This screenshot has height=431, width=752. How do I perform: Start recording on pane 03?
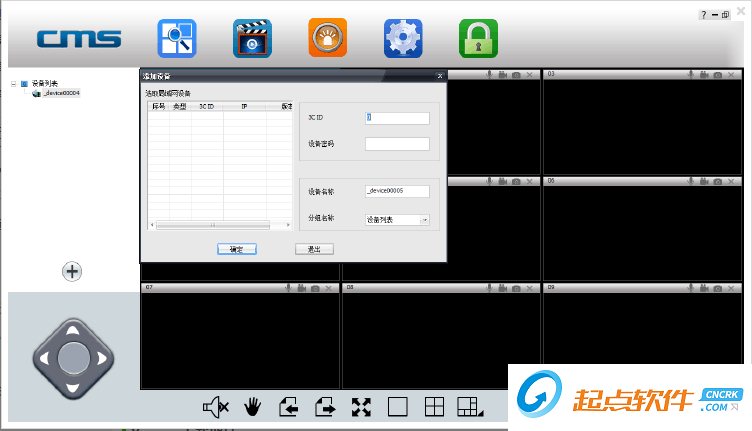coord(704,74)
